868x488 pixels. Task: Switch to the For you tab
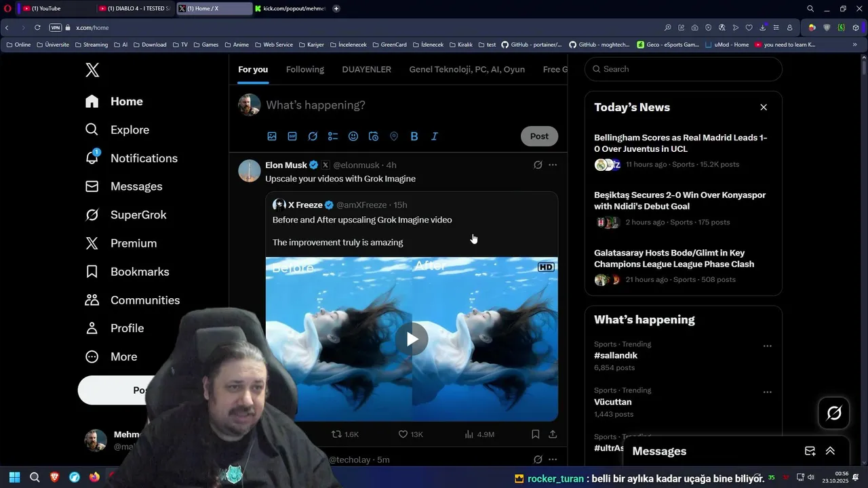(253, 69)
